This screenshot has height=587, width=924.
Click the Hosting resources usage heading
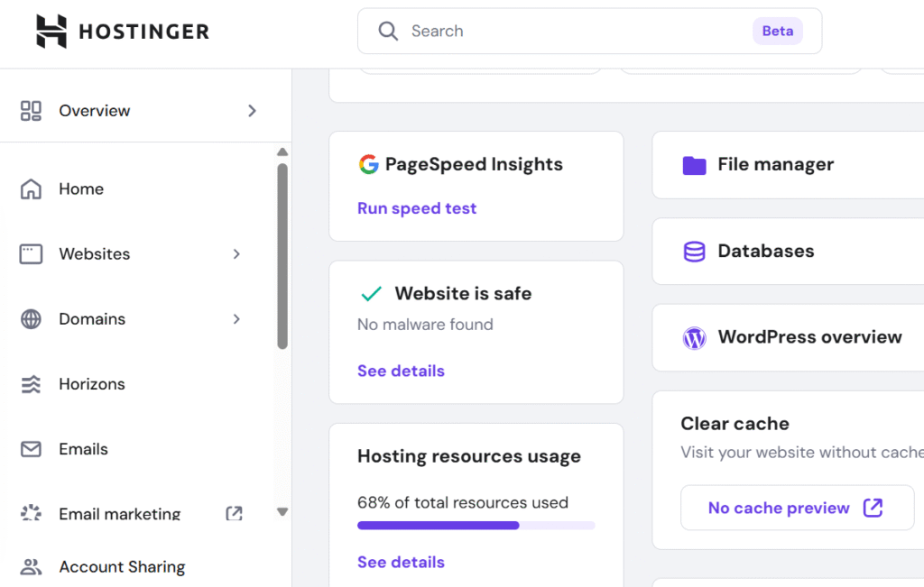coord(469,456)
